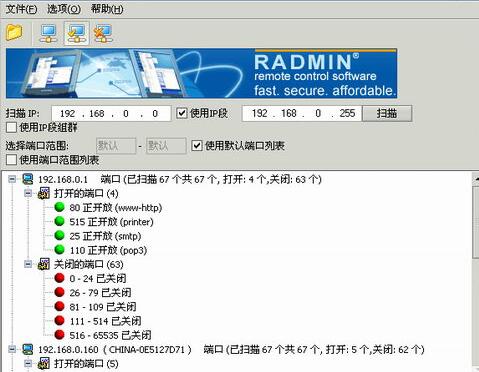Viewport: 479px width, 372px height.
Task: Click green dot of port 515 printer
Action: coord(59,221)
